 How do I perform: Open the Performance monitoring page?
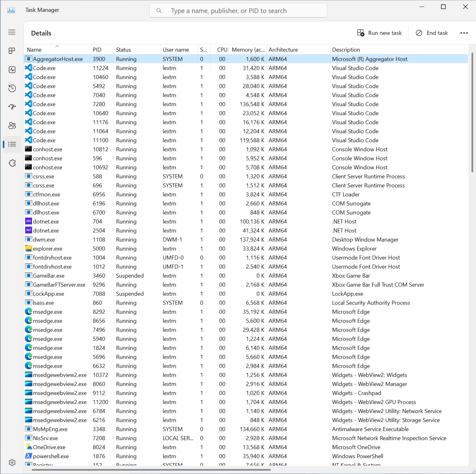12,70
